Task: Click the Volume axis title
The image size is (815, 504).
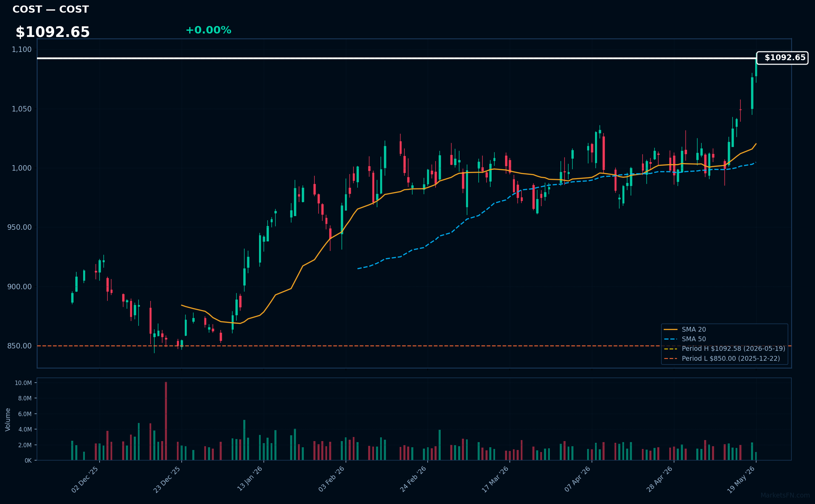Action: (8, 420)
